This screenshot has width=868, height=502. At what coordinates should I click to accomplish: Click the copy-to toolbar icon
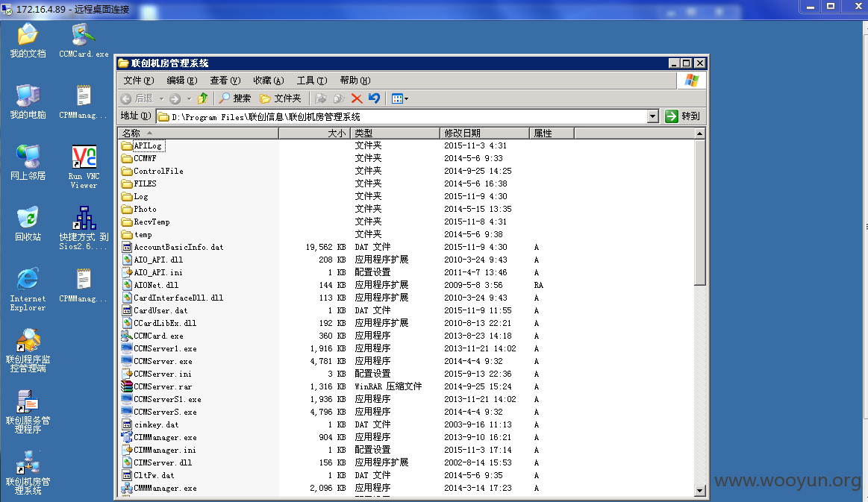pos(339,98)
